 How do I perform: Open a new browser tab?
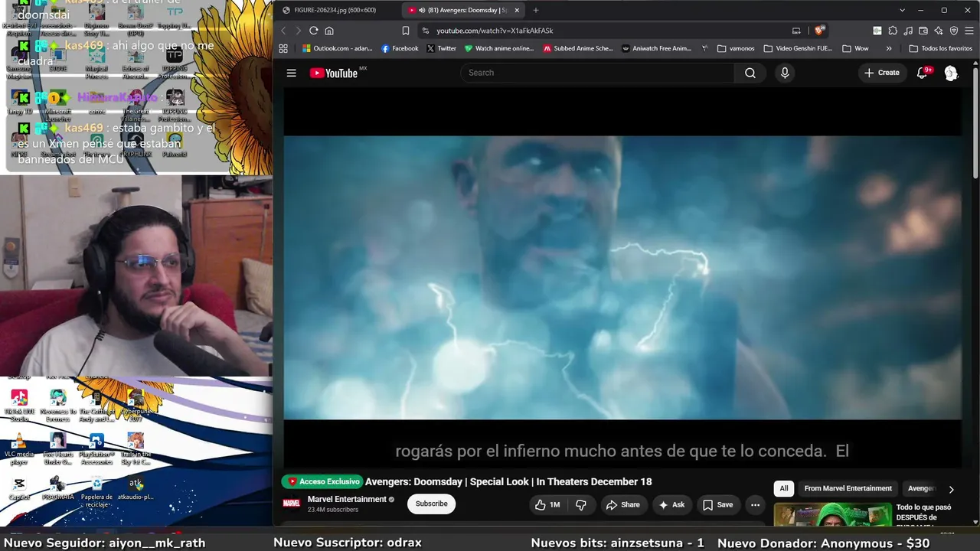[535, 10]
